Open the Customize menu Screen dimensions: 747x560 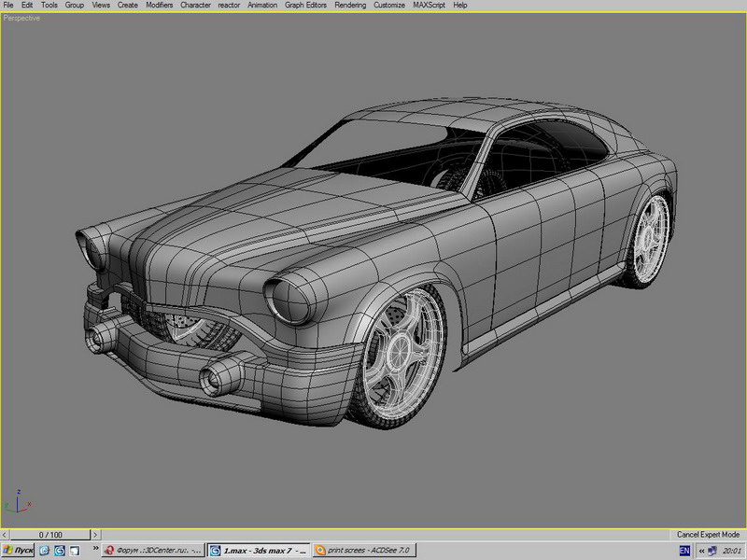pyautogui.click(x=389, y=6)
